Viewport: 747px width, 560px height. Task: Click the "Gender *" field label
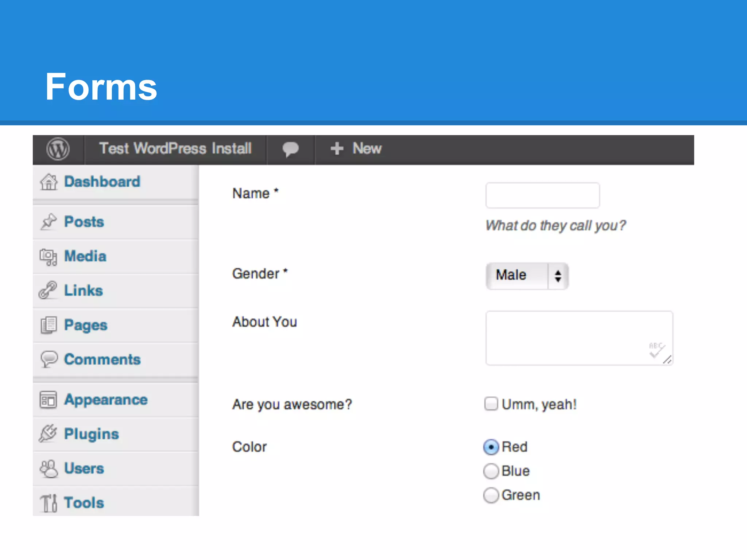click(x=260, y=273)
